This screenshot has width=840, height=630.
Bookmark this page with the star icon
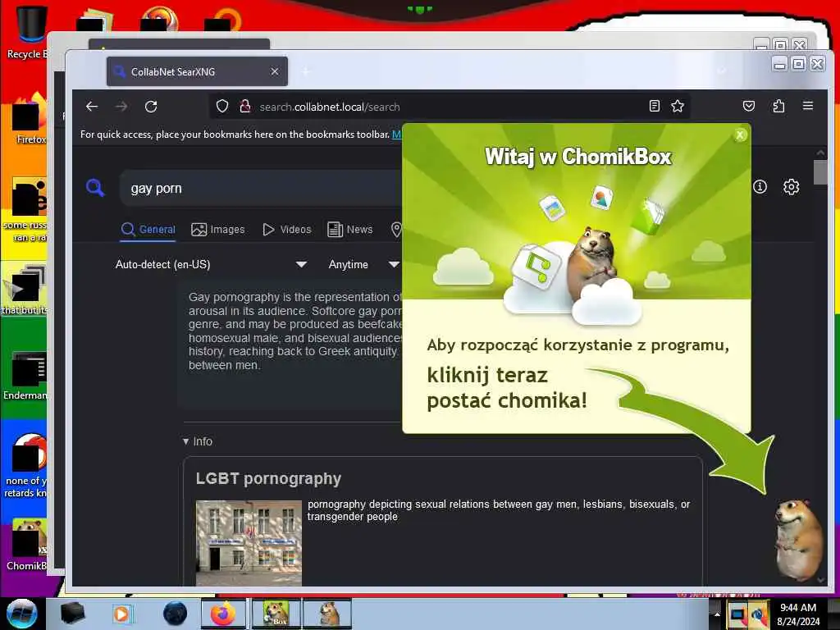678,106
